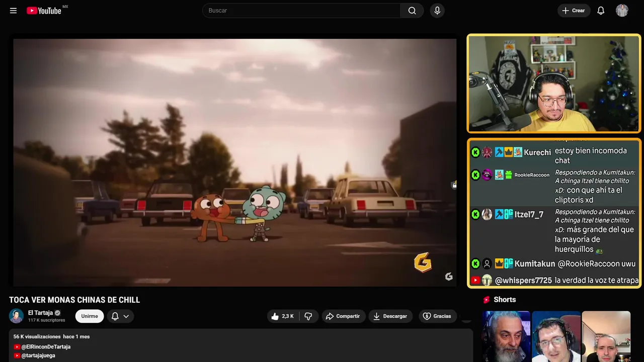This screenshot has width=644, height=362.
Task: Click the Kick badge beside Kumitakun
Action: pyautogui.click(x=475, y=263)
